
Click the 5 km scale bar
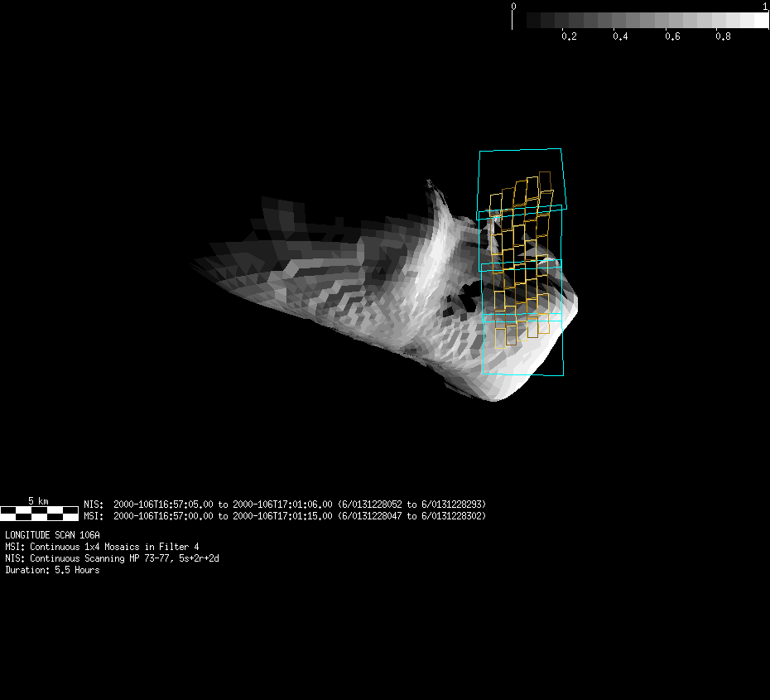(39, 514)
